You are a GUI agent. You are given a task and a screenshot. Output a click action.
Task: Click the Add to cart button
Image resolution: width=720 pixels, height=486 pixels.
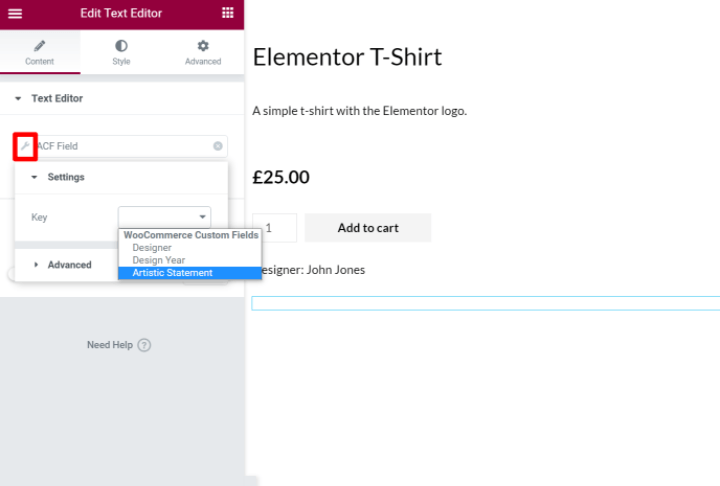tap(368, 228)
